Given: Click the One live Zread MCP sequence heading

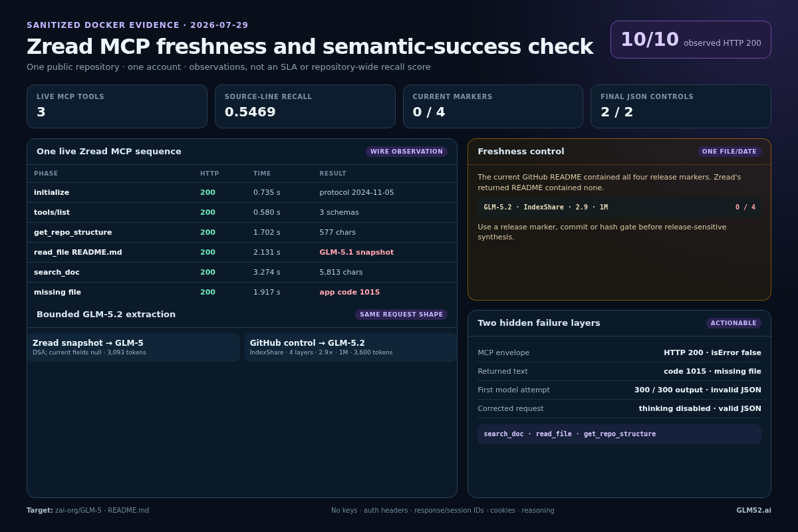Looking at the screenshot, I should click(109, 152).
